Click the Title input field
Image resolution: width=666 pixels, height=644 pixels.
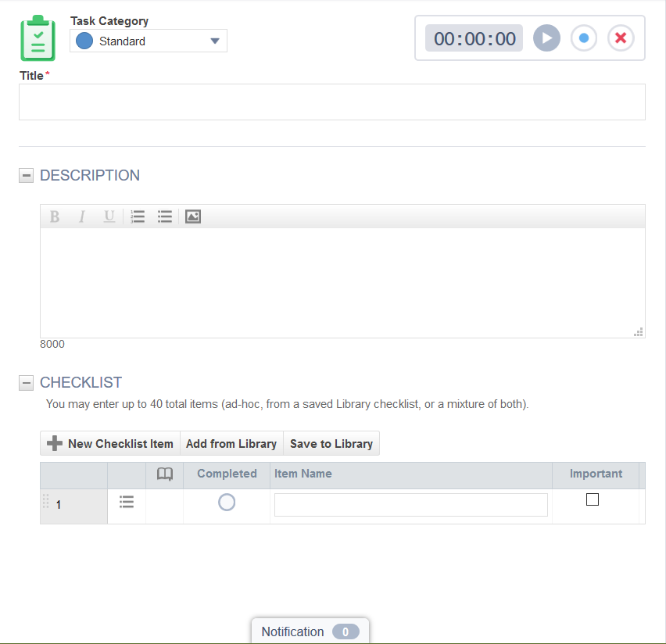pos(331,102)
